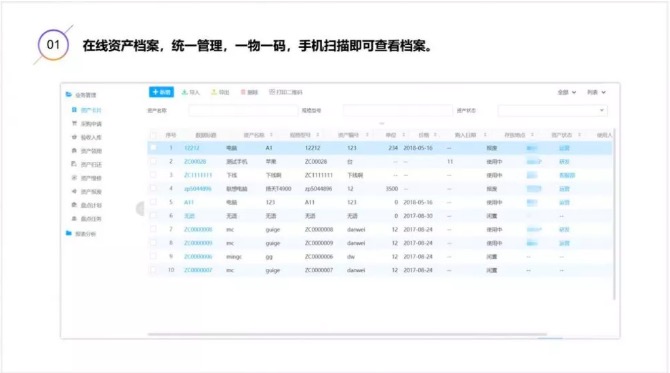
Task: Tick the checkbox for row 4 (联想电脑)
Action: [153, 188]
